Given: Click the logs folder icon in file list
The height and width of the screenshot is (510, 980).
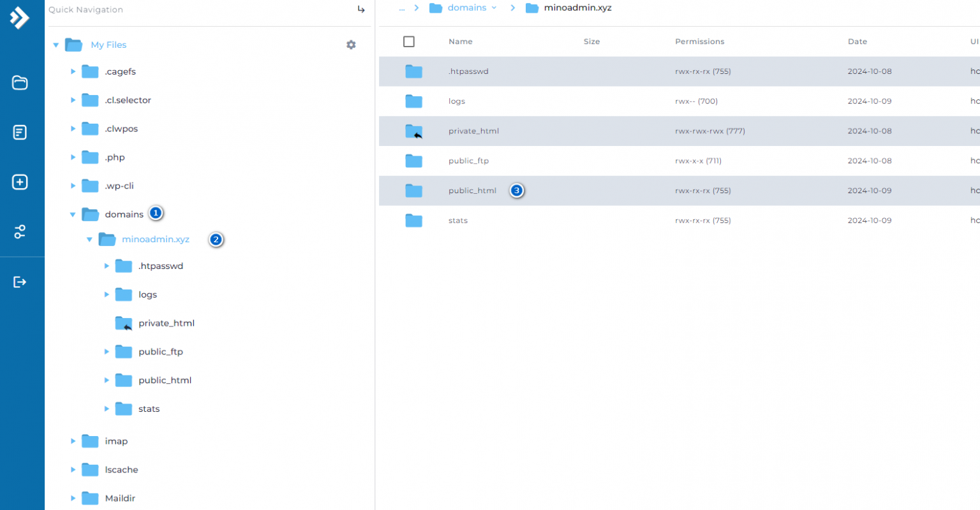Looking at the screenshot, I should 414,101.
